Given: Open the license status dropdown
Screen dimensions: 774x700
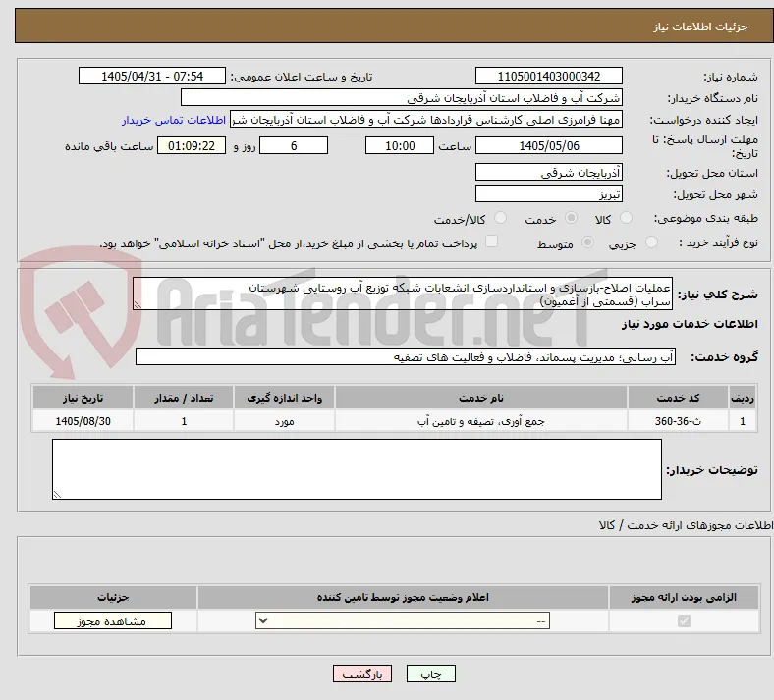Looking at the screenshot, I should point(403,620).
